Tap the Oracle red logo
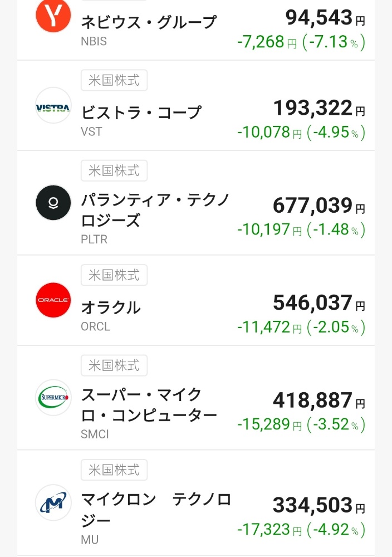The width and height of the screenshot is (392, 557). pos(53,300)
